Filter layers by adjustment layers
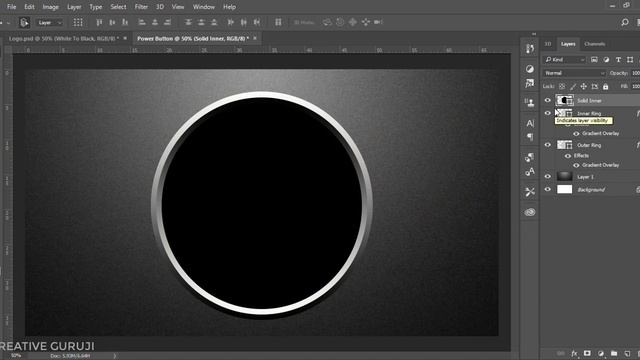 (x=606, y=60)
